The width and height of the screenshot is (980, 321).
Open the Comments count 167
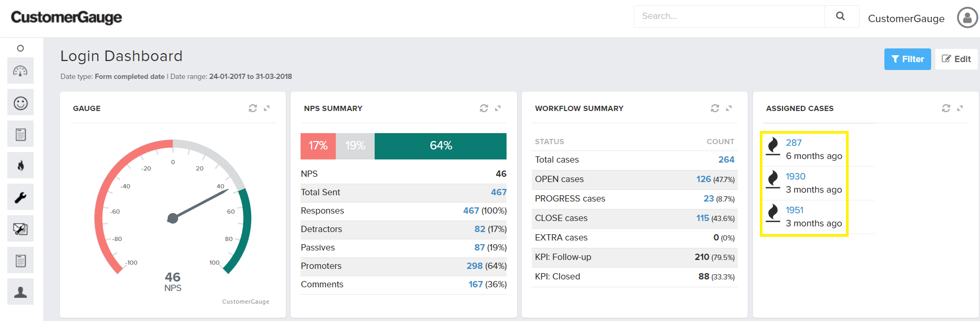point(476,284)
